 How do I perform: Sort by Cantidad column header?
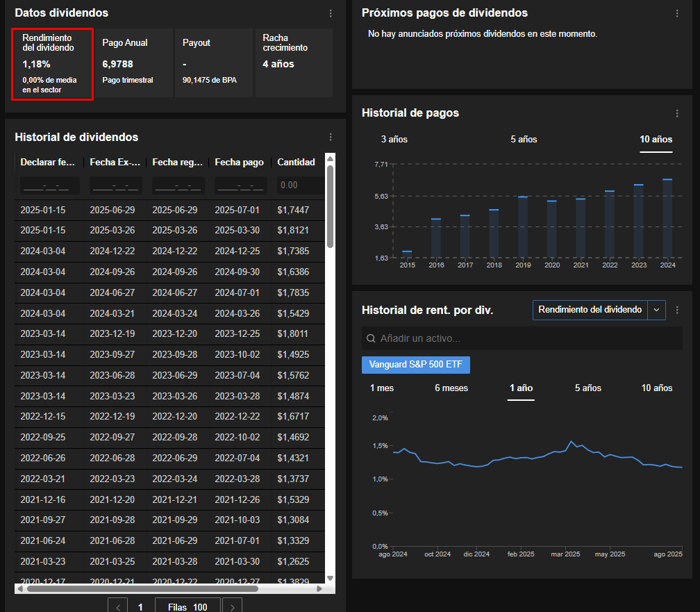296,162
